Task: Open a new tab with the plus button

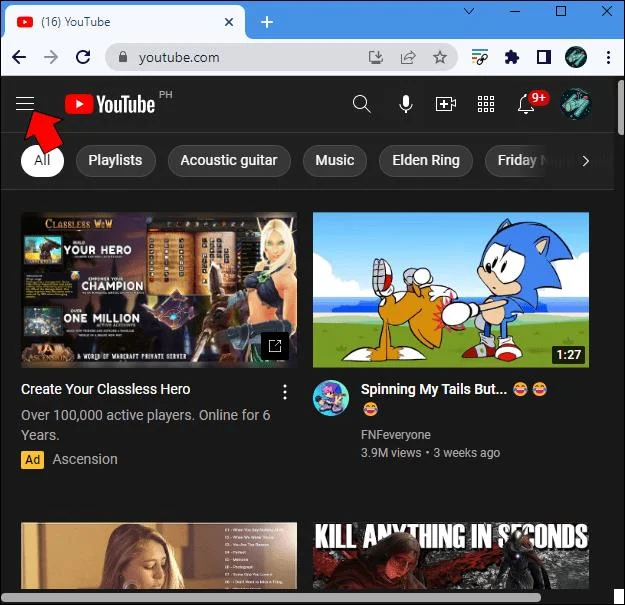Action: point(267,22)
